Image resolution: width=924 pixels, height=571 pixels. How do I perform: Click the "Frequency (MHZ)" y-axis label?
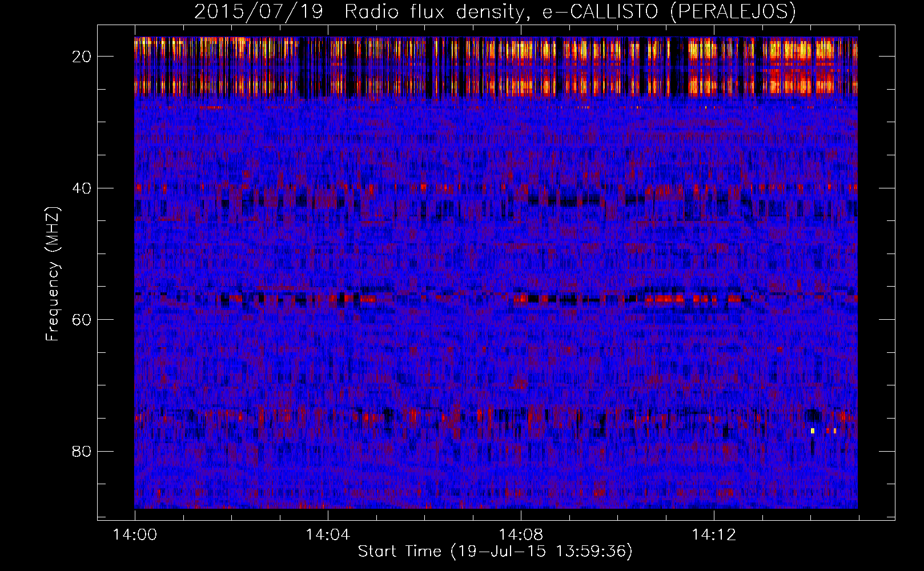(53, 274)
